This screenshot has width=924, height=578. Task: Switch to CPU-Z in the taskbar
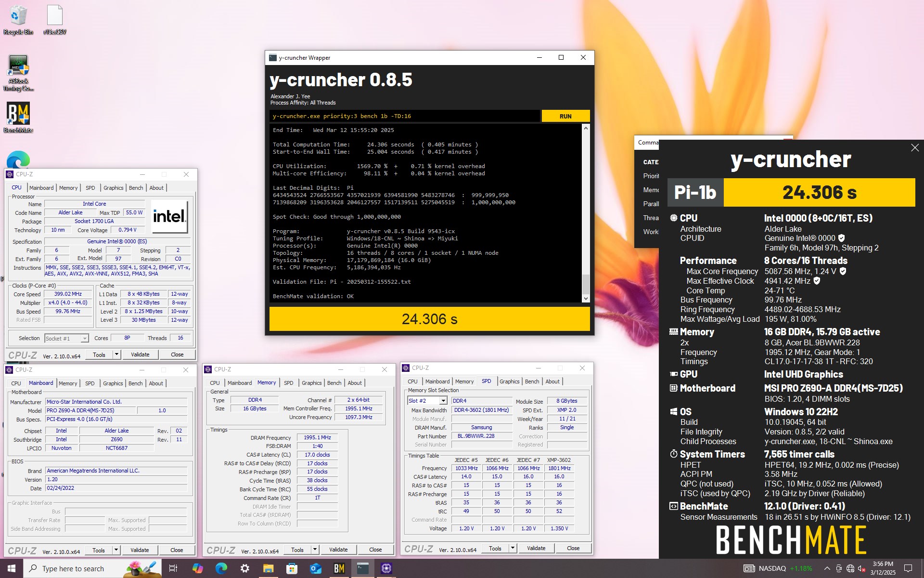pos(386,568)
